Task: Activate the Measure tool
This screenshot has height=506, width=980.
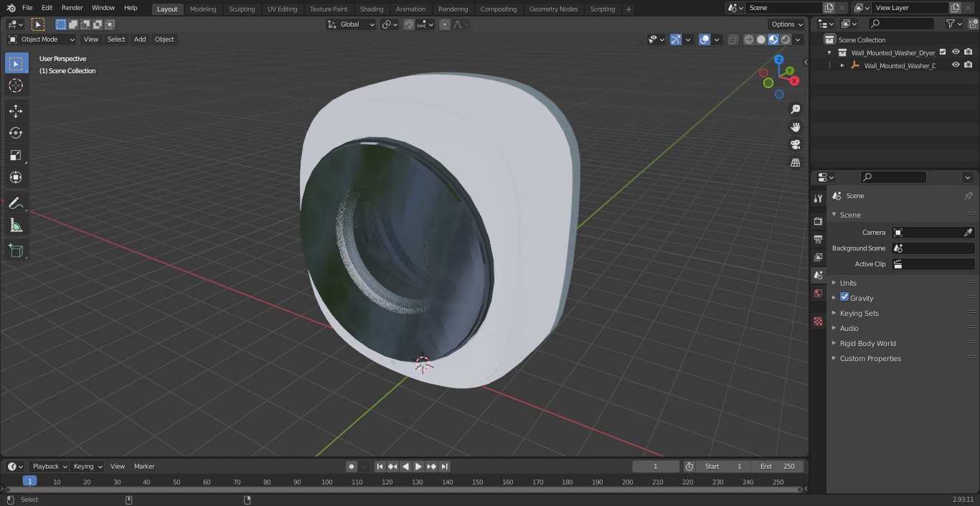Action: coord(16,225)
